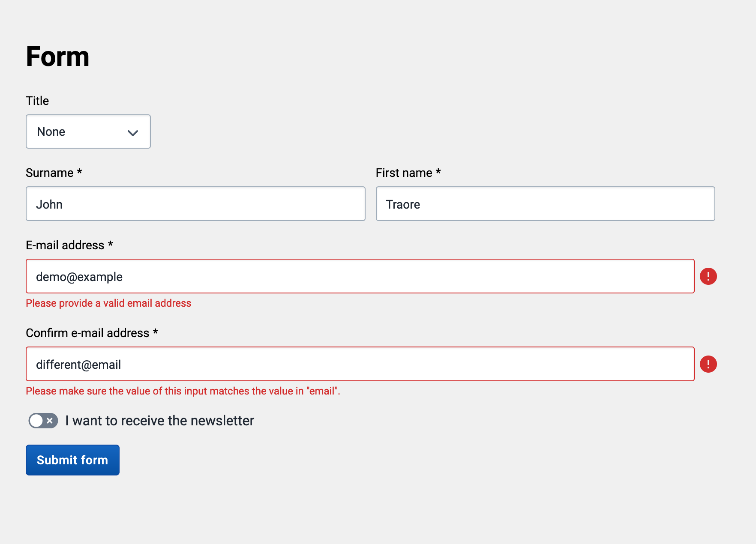
Task: Click the chevron arrow on the Title dropdown
Action: (132, 132)
